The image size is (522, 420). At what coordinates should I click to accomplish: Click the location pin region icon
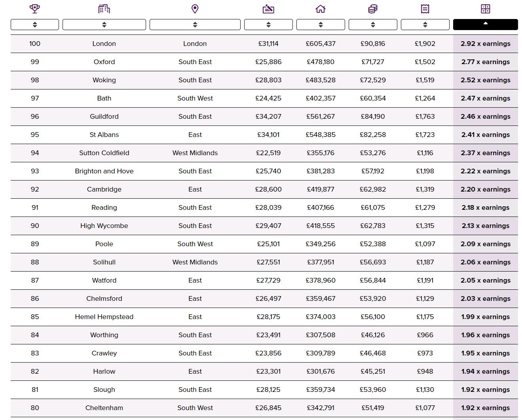[195, 9]
